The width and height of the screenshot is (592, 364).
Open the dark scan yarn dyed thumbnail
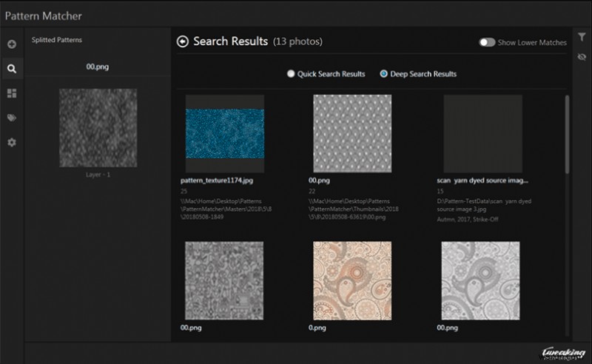click(x=482, y=133)
